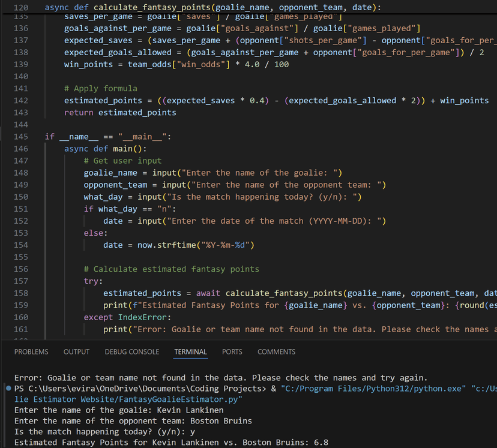Screen dimensions: 497x448
Task: Click the blue command marker in terminal
Action: tap(8, 389)
